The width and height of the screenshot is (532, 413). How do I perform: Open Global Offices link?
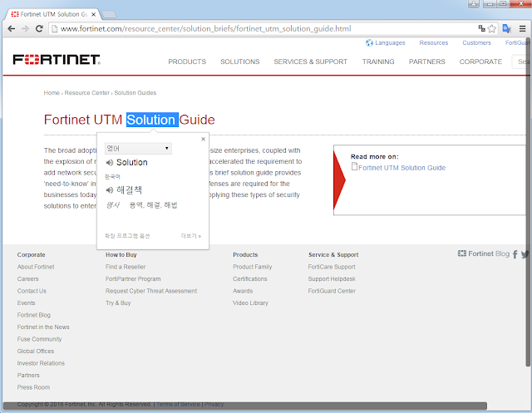[36, 352]
